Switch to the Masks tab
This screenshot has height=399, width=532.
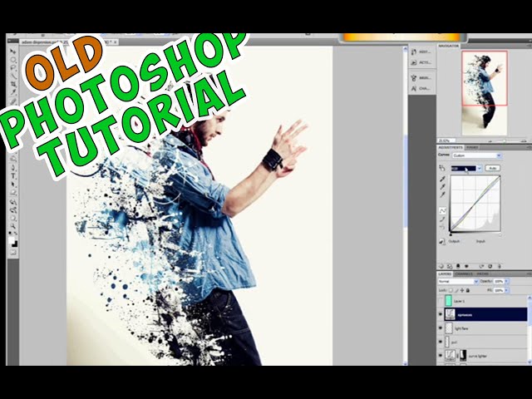pos(472,148)
